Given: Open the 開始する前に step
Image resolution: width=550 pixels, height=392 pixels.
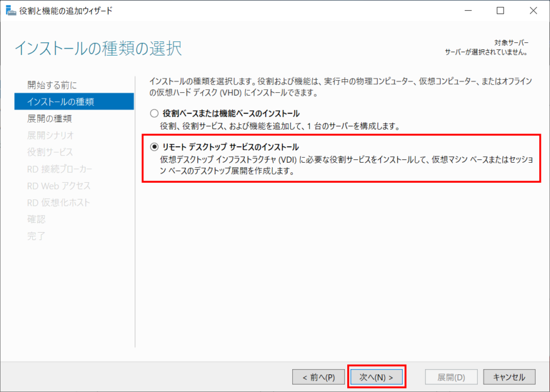Looking at the screenshot, I should point(52,85).
